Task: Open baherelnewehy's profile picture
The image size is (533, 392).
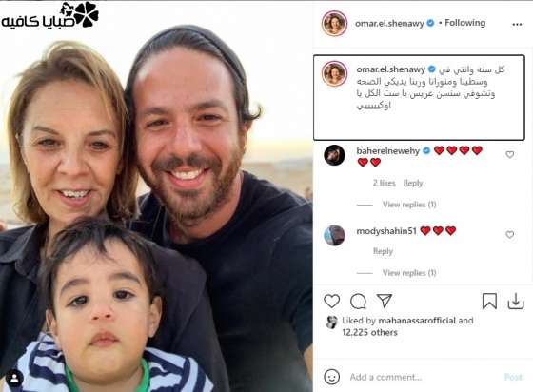Action: coord(334,155)
